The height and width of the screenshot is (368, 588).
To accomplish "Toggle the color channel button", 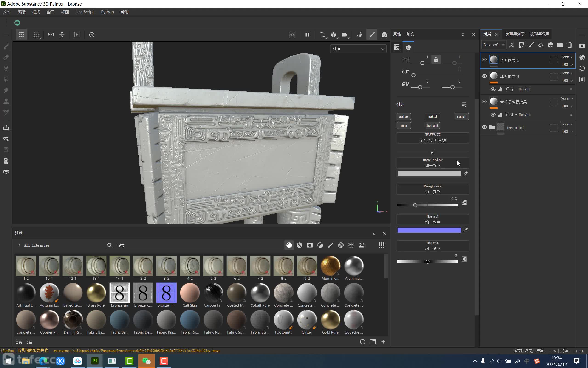I will (404, 117).
